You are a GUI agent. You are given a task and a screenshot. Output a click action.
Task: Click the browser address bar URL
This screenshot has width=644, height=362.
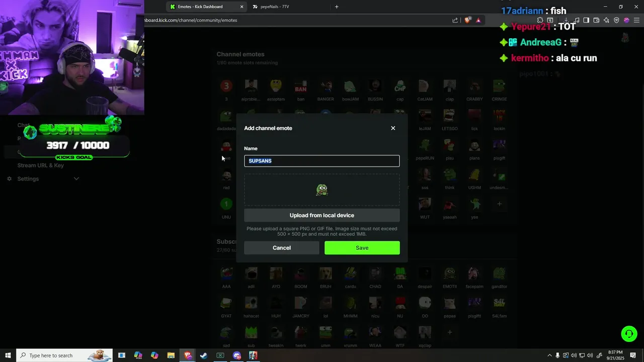coord(191,20)
